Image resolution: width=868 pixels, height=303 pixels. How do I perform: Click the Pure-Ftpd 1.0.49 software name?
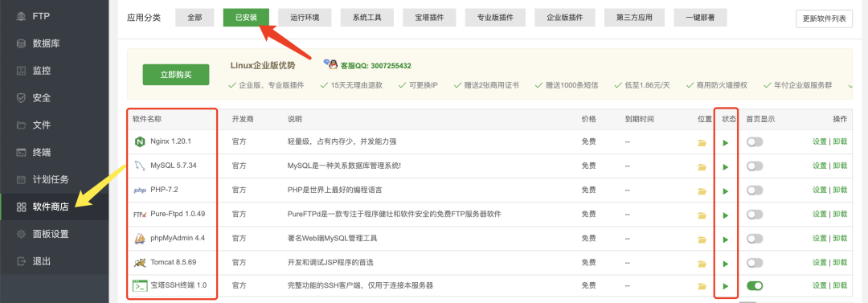point(178,214)
